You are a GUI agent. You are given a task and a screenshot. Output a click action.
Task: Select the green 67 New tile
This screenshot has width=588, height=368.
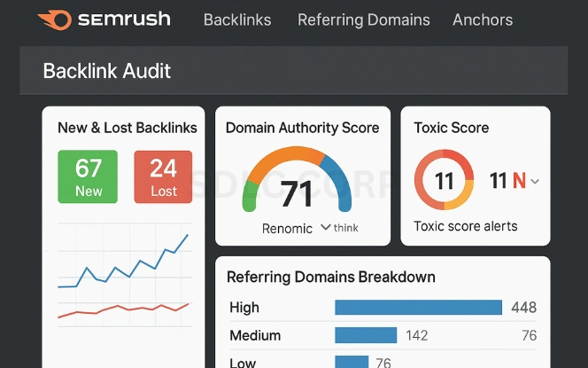pos(88,176)
